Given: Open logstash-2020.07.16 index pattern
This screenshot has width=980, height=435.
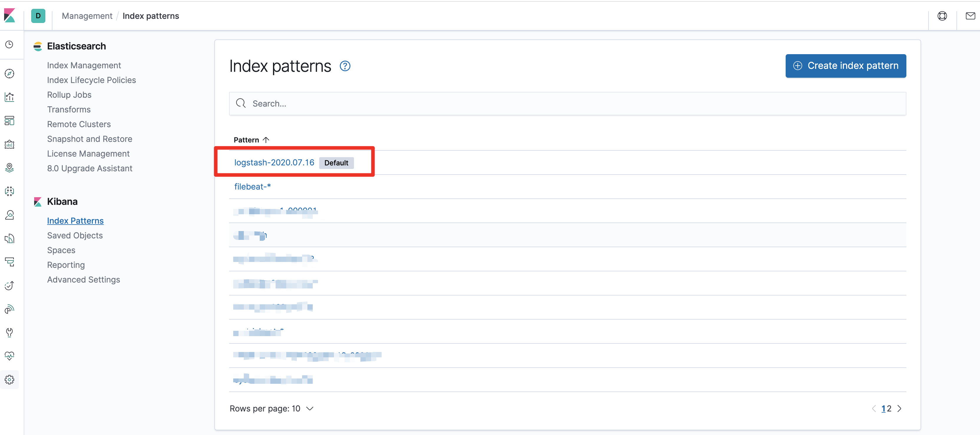Looking at the screenshot, I should 274,162.
